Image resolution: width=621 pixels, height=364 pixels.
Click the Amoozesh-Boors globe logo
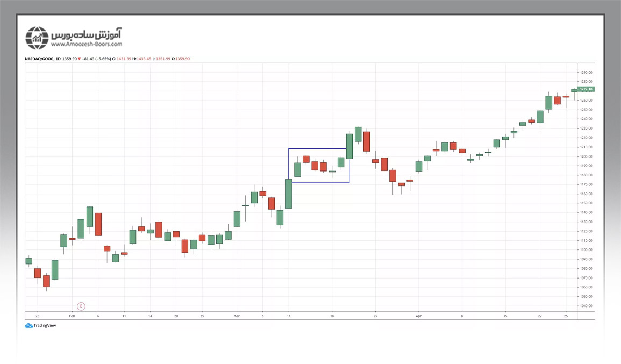point(37,38)
